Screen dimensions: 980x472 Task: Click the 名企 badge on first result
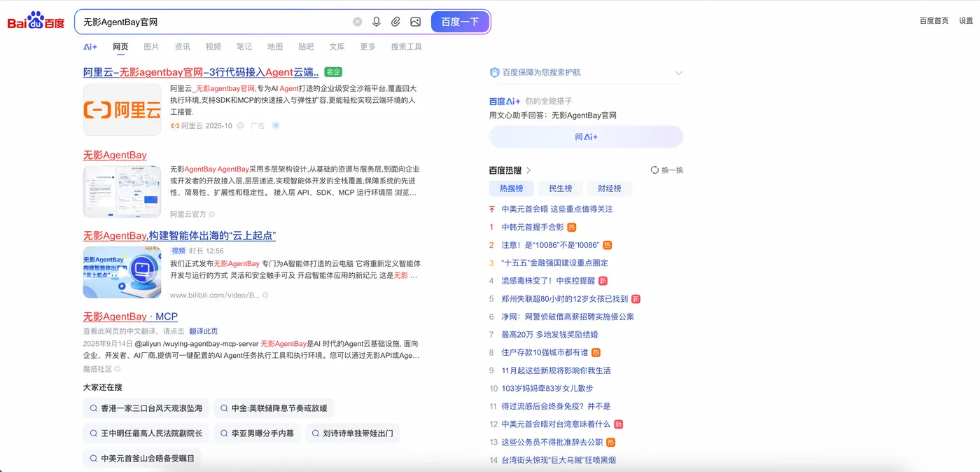pyautogui.click(x=333, y=72)
